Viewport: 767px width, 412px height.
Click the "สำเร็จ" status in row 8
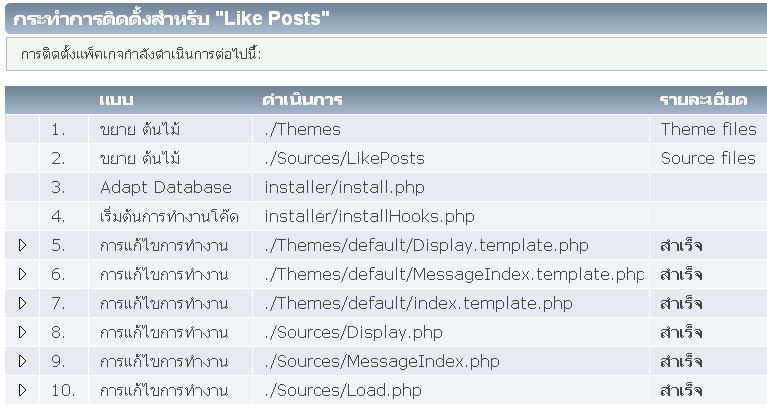[x=682, y=332]
